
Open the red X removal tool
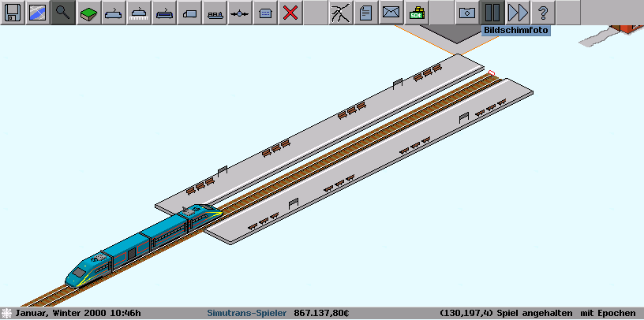click(290, 13)
